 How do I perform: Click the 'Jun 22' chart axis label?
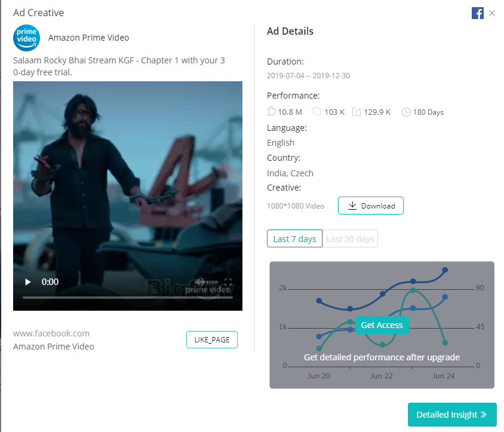[x=382, y=376]
